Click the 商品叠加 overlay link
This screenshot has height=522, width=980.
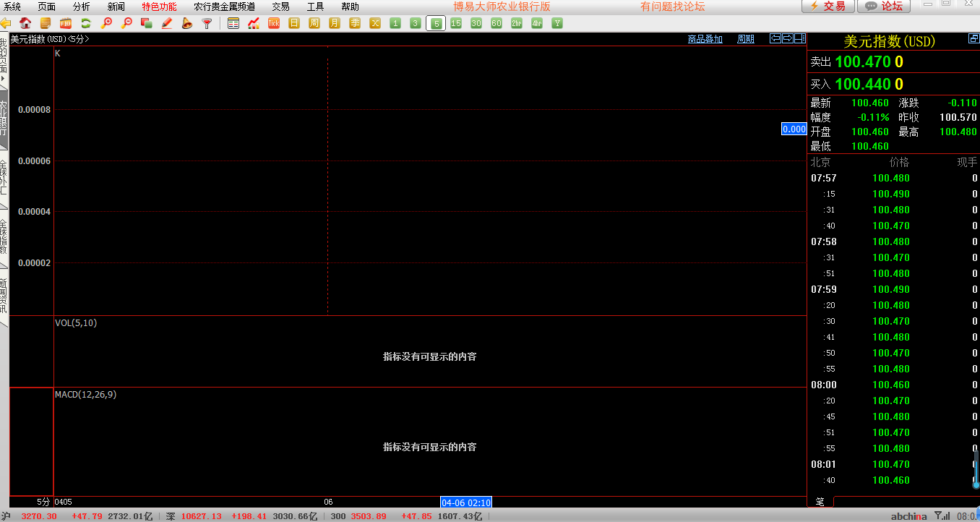705,39
